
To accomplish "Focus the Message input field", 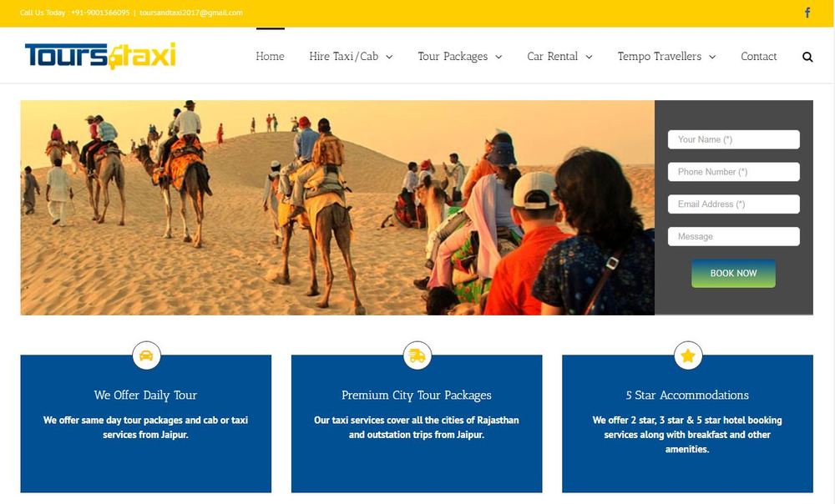I will [734, 236].
